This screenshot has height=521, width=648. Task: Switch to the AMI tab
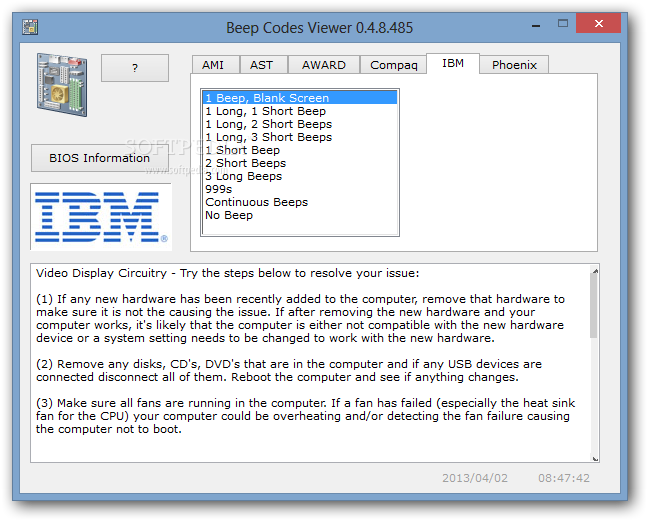[215, 65]
